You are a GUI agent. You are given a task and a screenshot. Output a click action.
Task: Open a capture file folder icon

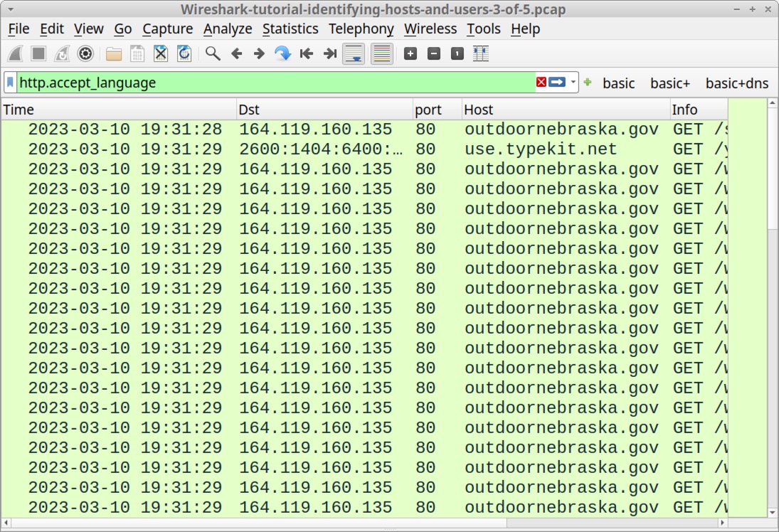pyautogui.click(x=114, y=53)
